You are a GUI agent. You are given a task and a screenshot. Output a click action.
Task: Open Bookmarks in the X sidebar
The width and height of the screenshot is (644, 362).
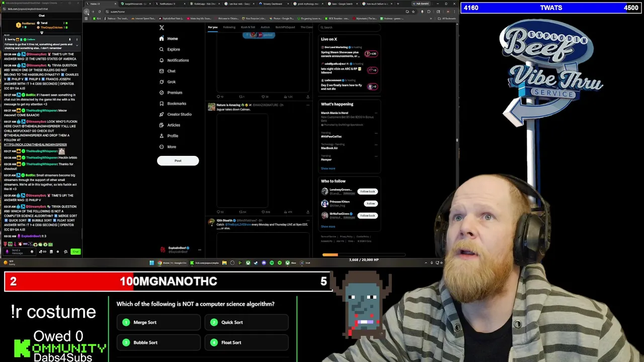tap(173, 104)
